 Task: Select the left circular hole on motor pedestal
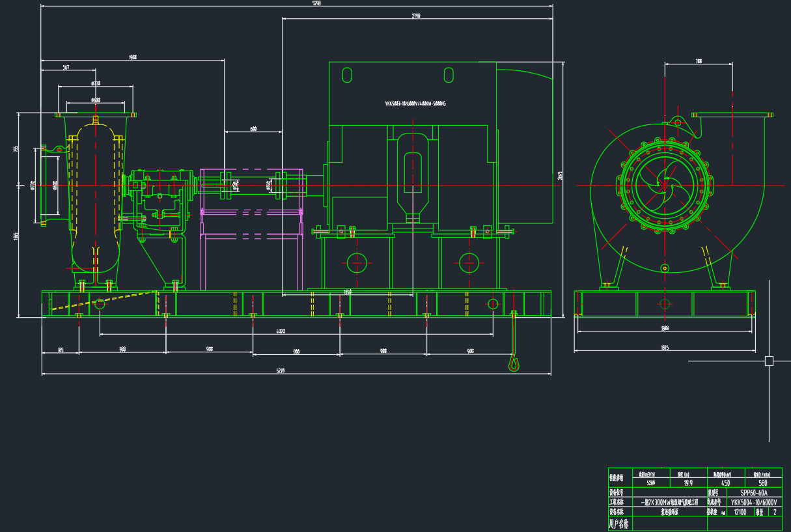click(357, 263)
